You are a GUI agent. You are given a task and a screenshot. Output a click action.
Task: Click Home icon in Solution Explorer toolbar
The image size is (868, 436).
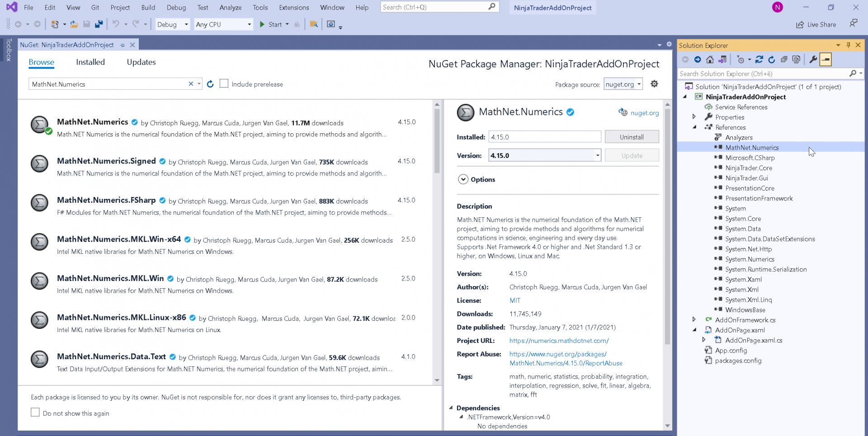[710, 60]
